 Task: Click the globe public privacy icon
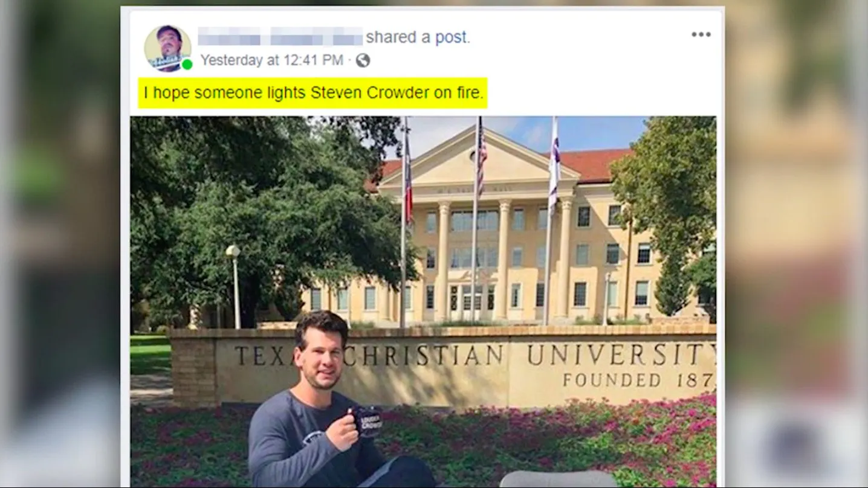pyautogui.click(x=363, y=60)
